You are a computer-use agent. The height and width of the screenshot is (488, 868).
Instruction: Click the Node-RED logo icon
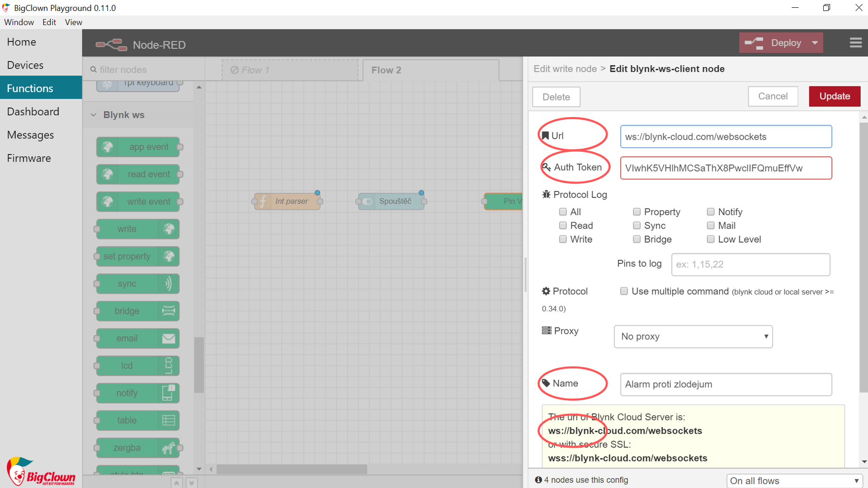click(111, 44)
